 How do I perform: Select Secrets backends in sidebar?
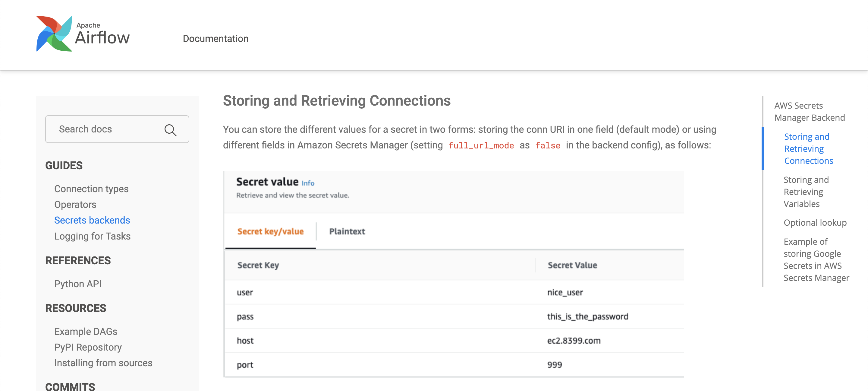click(92, 220)
